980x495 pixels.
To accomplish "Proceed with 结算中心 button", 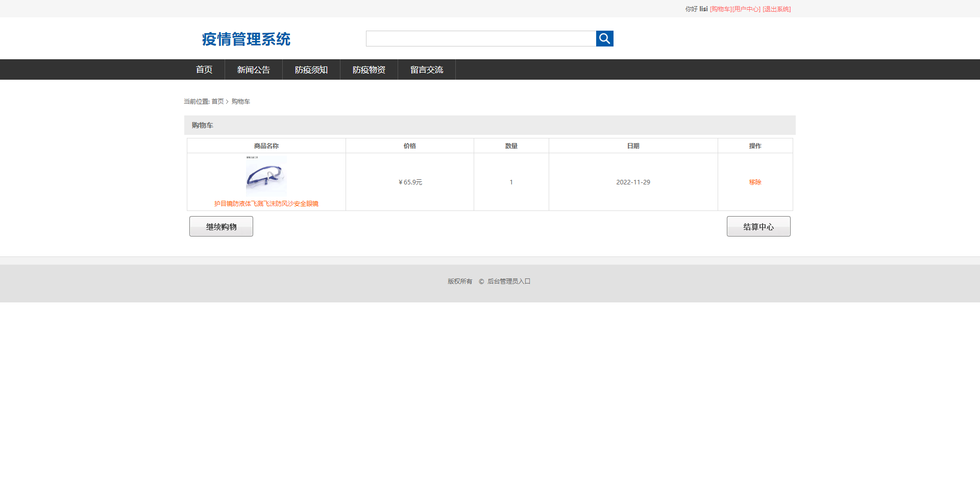I will pyautogui.click(x=758, y=226).
